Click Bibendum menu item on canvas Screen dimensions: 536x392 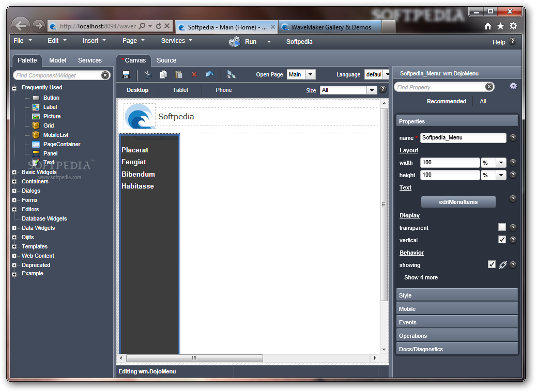(x=138, y=174)
